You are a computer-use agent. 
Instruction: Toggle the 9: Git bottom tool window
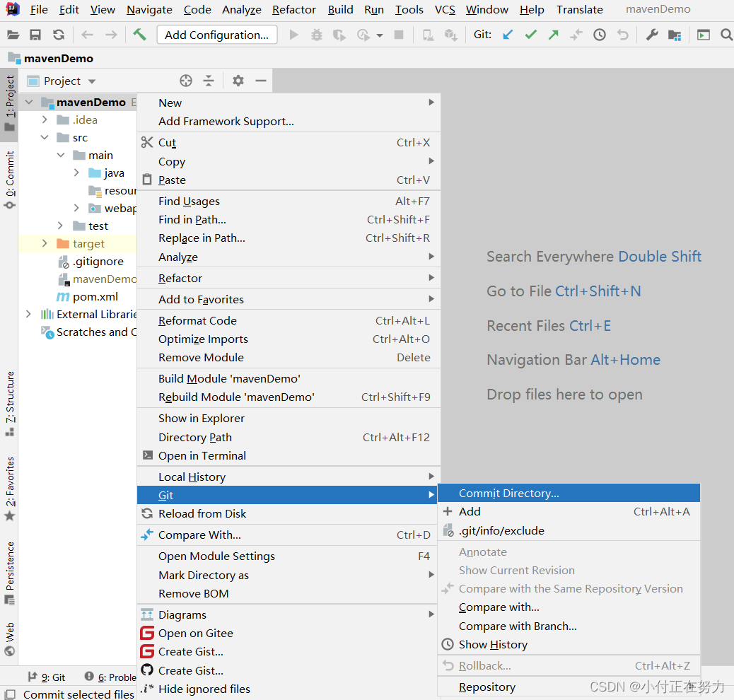click(x=47, y=677)
